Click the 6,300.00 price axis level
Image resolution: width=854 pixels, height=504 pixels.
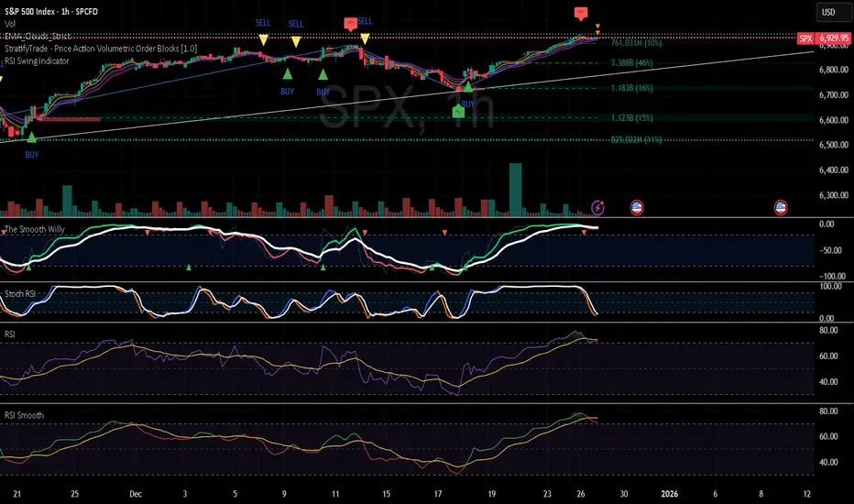point(833,195)
